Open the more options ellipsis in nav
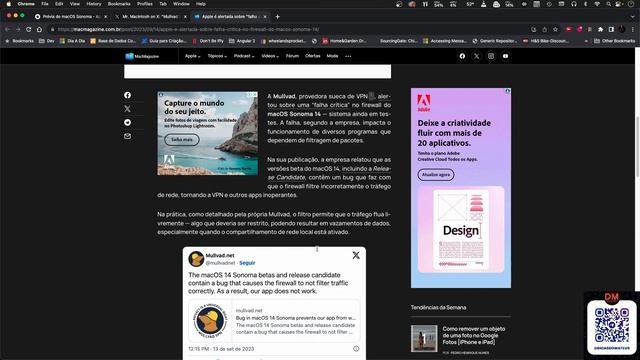640x360 pixels. [348, 56]
